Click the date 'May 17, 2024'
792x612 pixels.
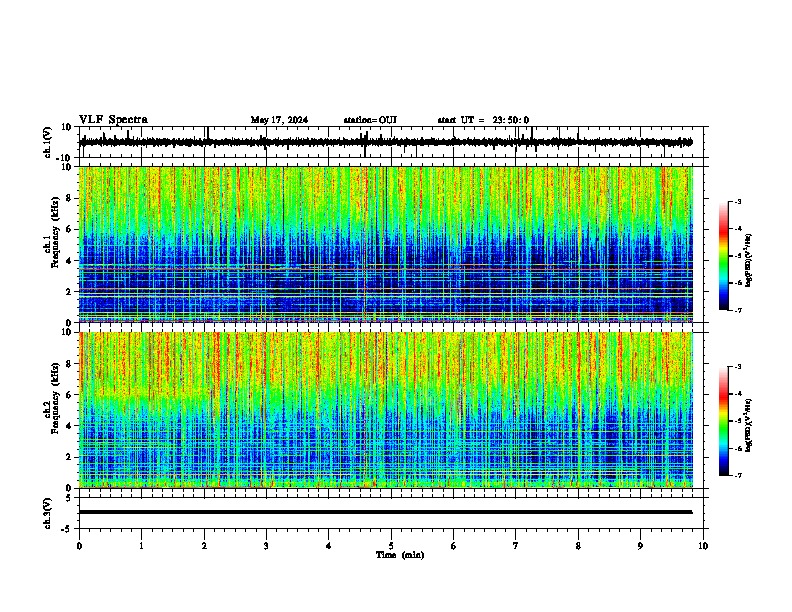(279, 120)
